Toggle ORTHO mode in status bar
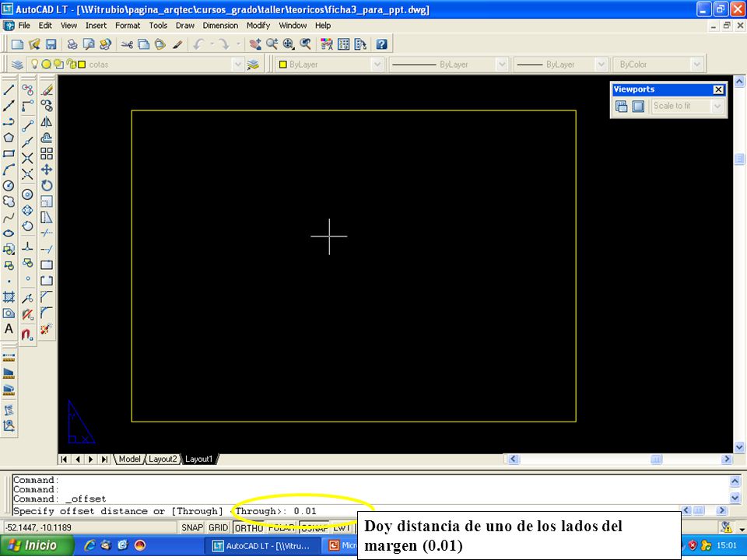747x560 pixels. (249, 527)
